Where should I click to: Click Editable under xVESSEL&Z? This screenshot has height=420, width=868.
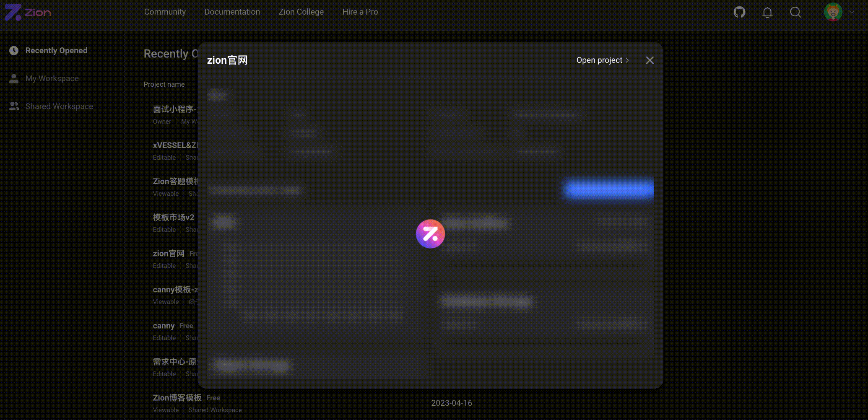[x=164, y=158]
